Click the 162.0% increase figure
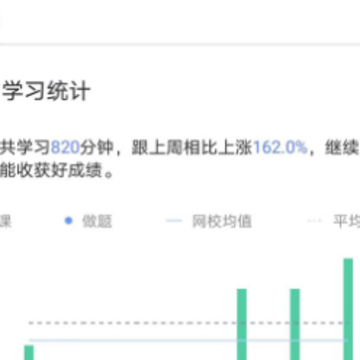The image size is (360, 360). point(280,148)
